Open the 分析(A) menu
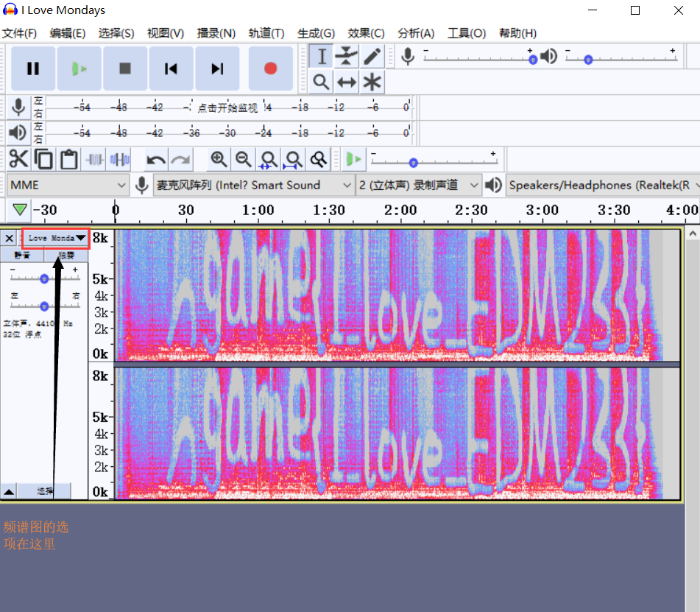This screenshot has width=700, height=612. (416, 33)
